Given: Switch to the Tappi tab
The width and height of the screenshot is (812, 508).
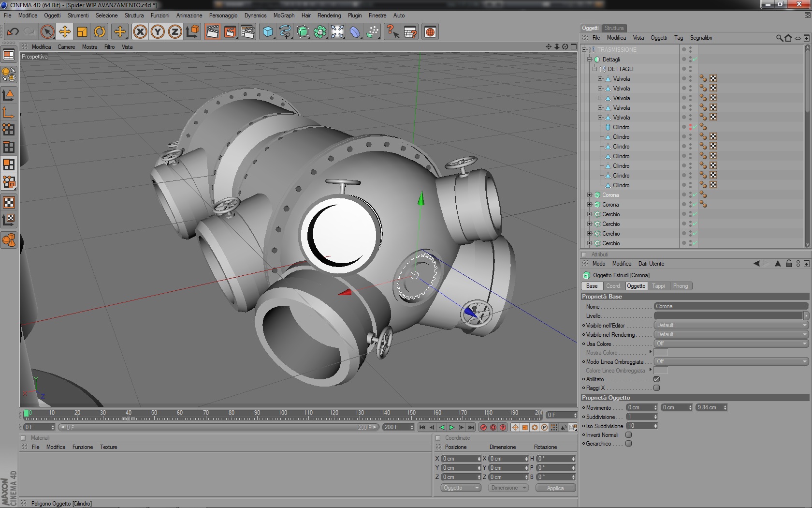Looking at the screenshot, I should click(658, 286).
